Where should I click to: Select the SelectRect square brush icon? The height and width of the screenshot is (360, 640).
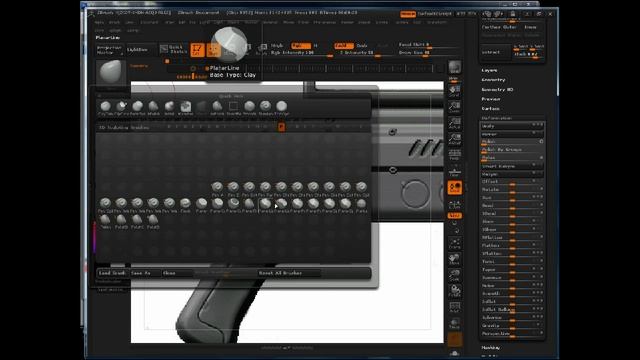click(x=233, y=108)
